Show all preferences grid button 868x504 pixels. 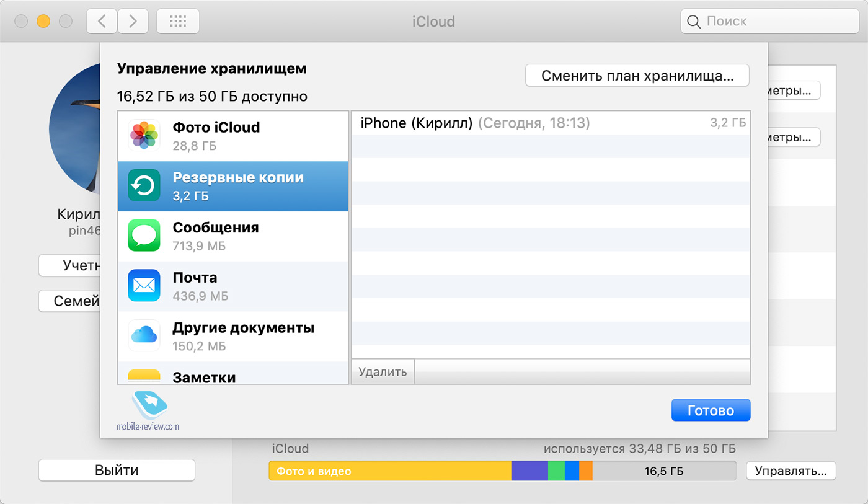178,22
